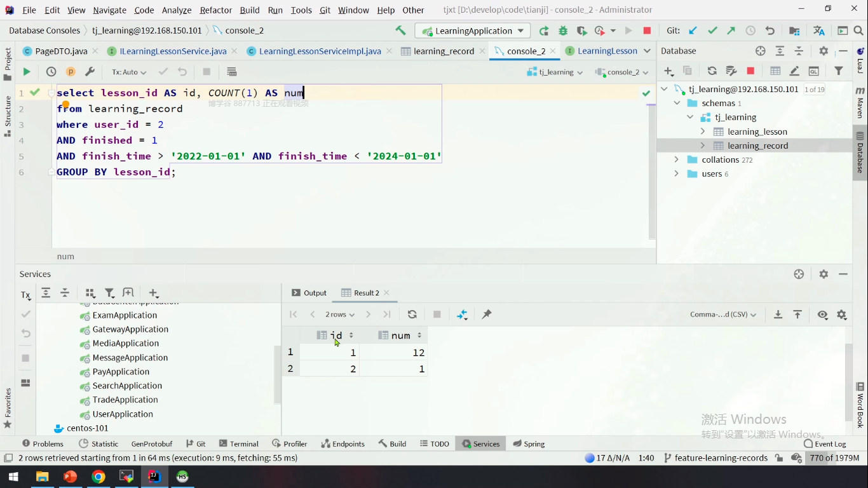Toggle the Favorites tool window
This screenshot has width=868, height=488.
coord(8,408)
